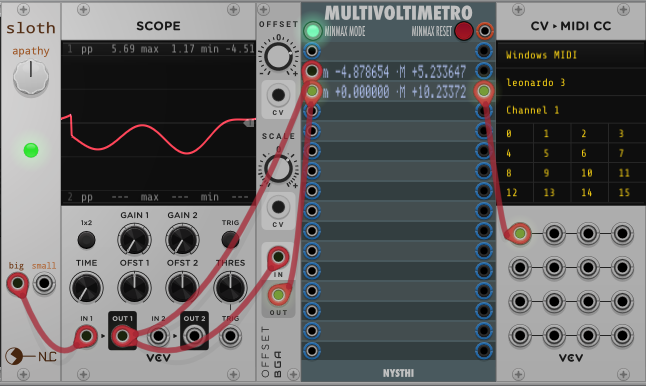
Task: Click the Scope waveform display
Action: point(159,123)
